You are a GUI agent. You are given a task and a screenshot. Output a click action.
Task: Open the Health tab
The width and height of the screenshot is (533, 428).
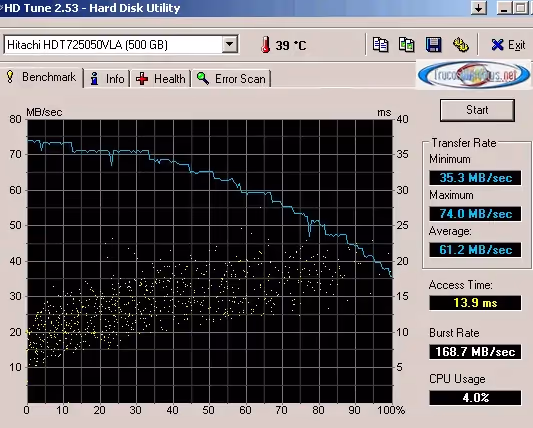click(x=161, y=79)
